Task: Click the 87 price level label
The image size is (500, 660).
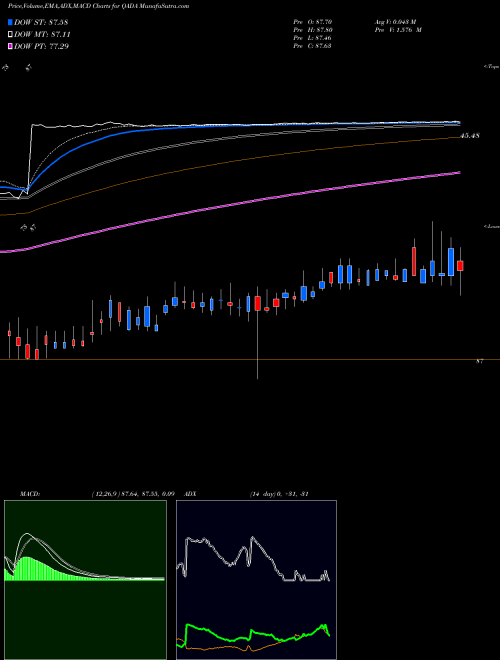Action: [479, 361]
